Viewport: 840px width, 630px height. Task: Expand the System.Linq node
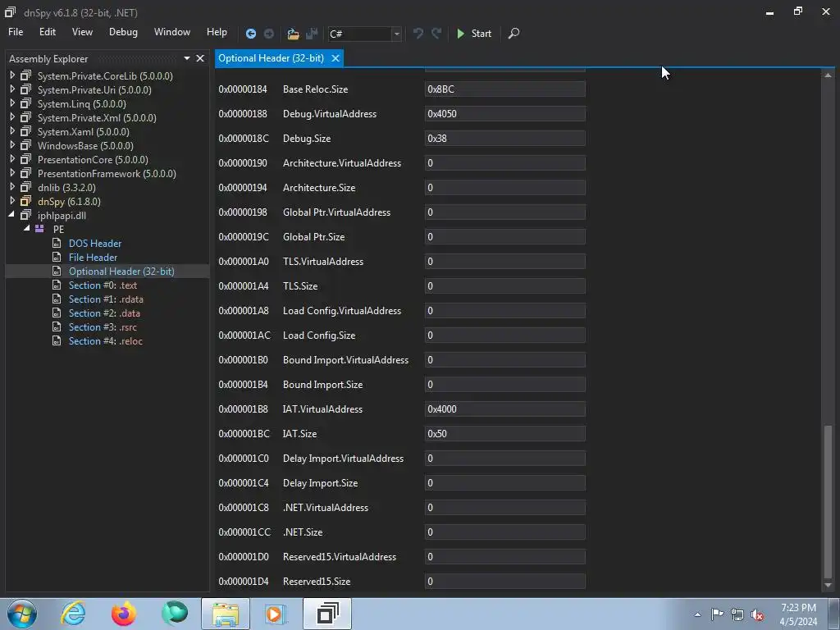coord(12,103)
